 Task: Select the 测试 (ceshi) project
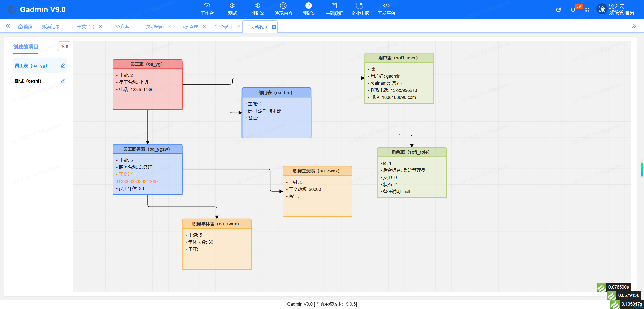pos(28,81)
